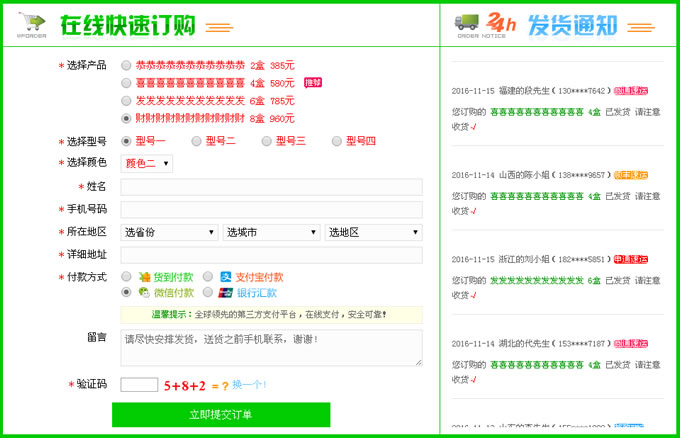Select the 2盒 385元 product option
Viewport: 680px width, 438px height.
[x=126, y=65]
